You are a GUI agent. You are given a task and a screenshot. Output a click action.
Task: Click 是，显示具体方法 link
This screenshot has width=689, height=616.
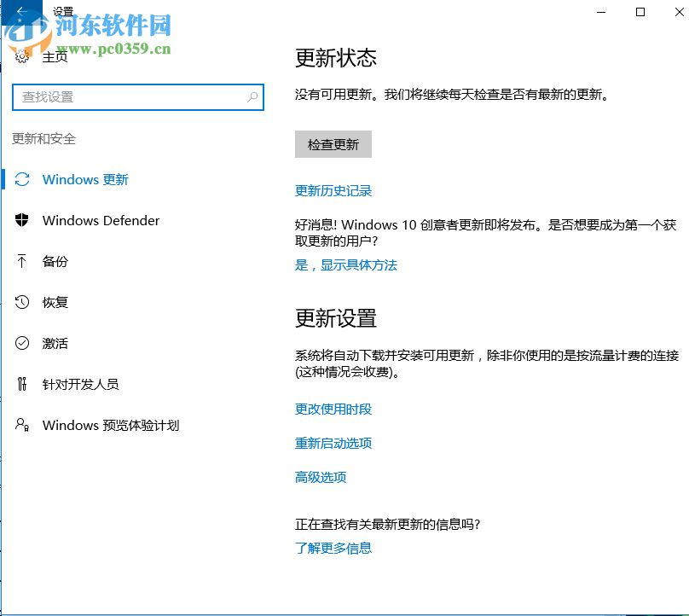[x=346, y=265]
